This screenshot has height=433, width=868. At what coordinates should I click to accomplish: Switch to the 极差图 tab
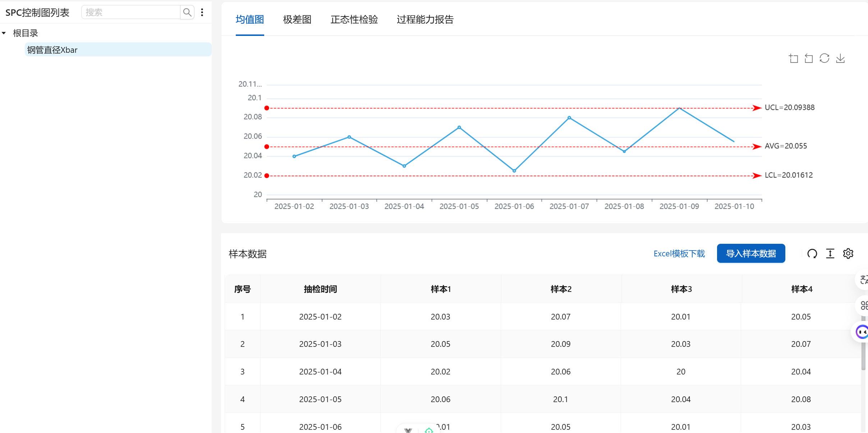click(297, 19)
